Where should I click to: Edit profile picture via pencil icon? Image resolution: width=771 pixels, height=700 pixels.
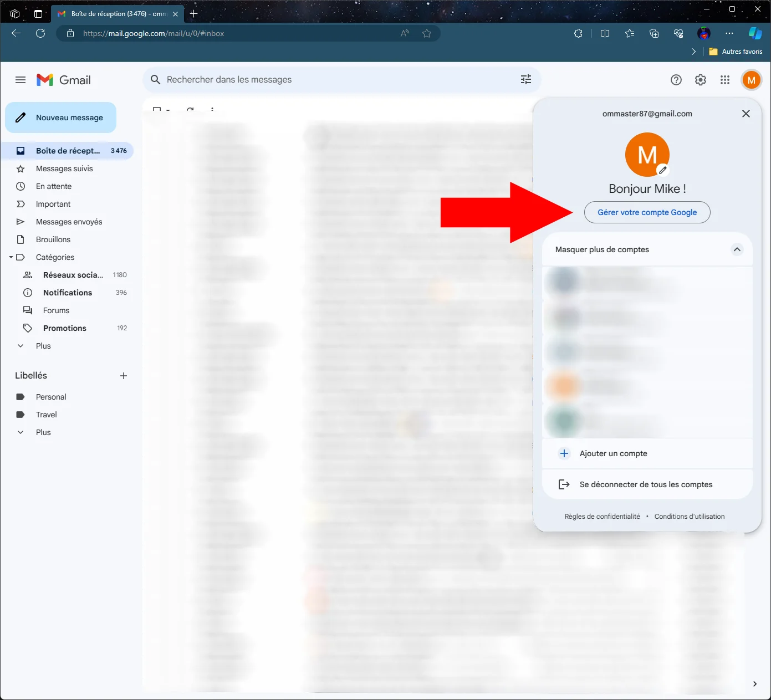coord(662,170)
